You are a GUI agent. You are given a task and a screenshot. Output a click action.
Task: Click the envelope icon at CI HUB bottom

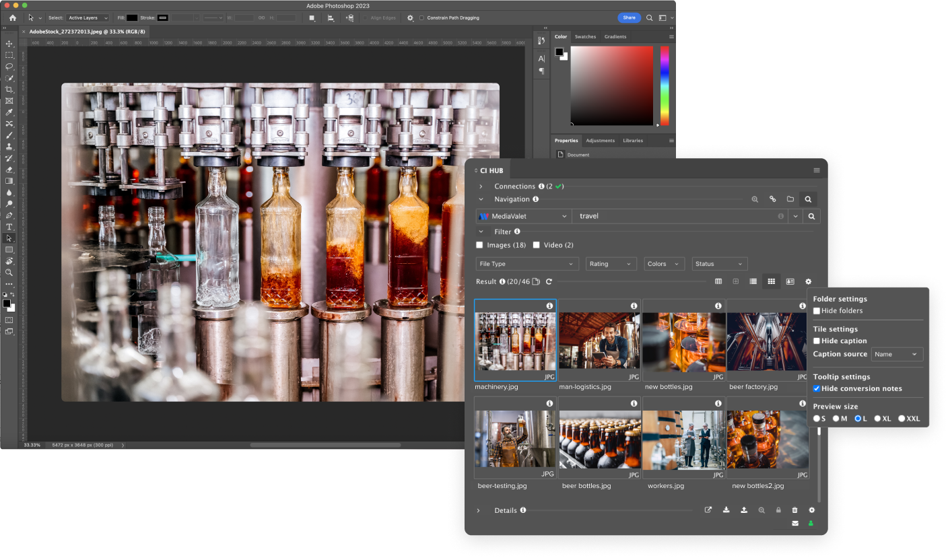coord(795,523)
